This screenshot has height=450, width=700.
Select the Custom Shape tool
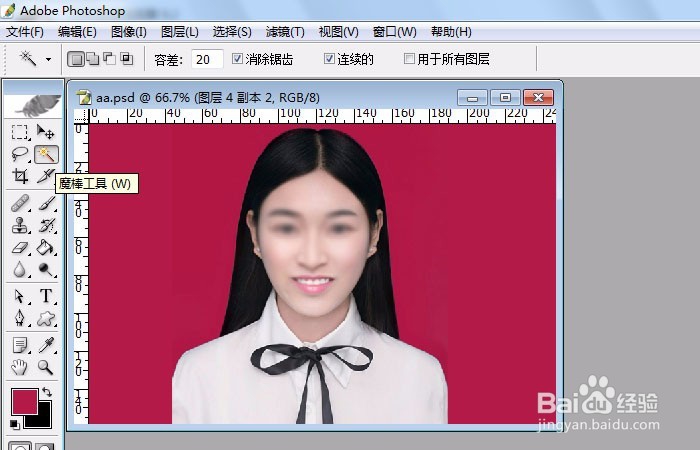[x=46, y=318]
